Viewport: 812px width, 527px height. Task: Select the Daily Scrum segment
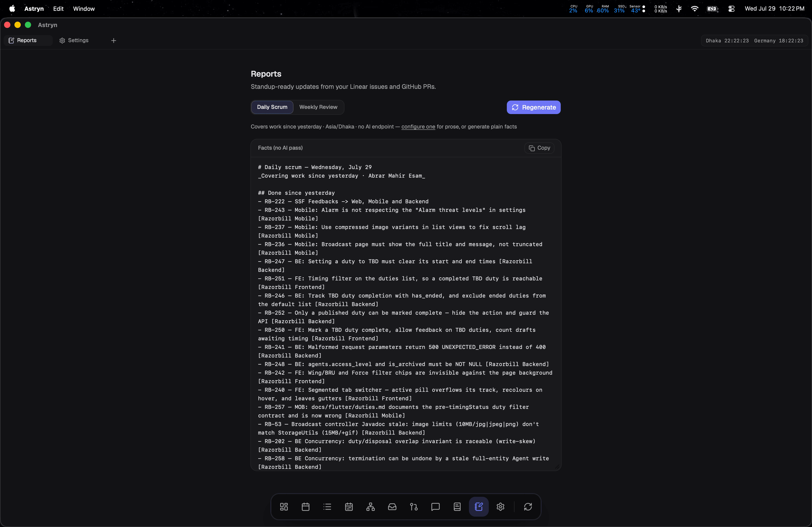[272, 107]
